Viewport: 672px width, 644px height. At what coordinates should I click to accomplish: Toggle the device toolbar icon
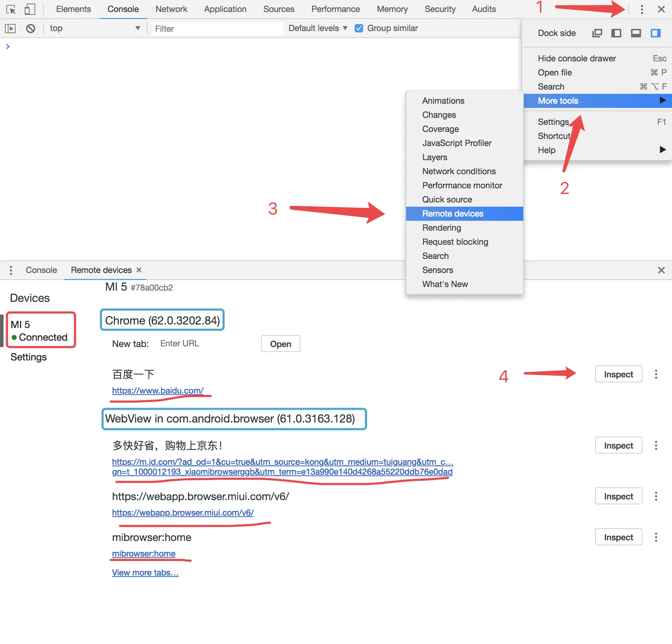tap(30, 10)
